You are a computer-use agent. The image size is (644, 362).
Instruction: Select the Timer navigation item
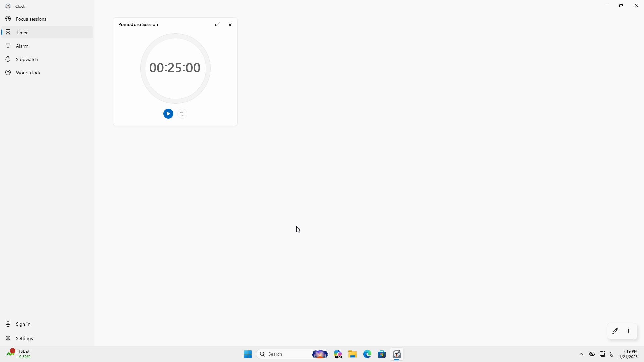22,33
